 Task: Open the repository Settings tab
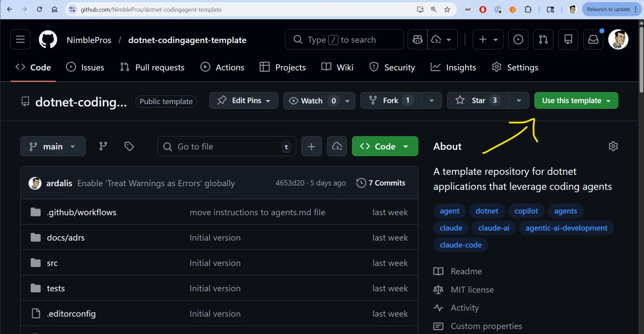coord(515,67)
